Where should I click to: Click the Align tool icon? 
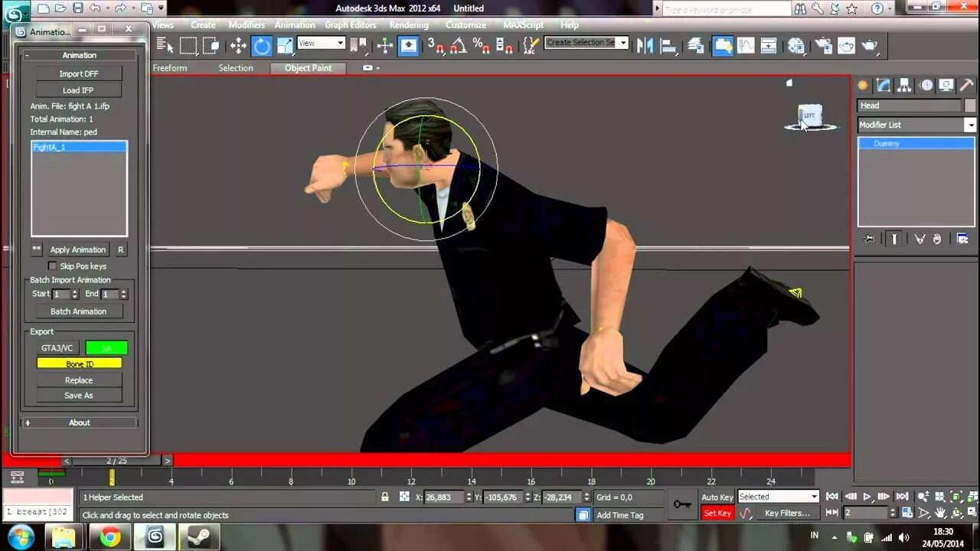click(x=669, y=46)
